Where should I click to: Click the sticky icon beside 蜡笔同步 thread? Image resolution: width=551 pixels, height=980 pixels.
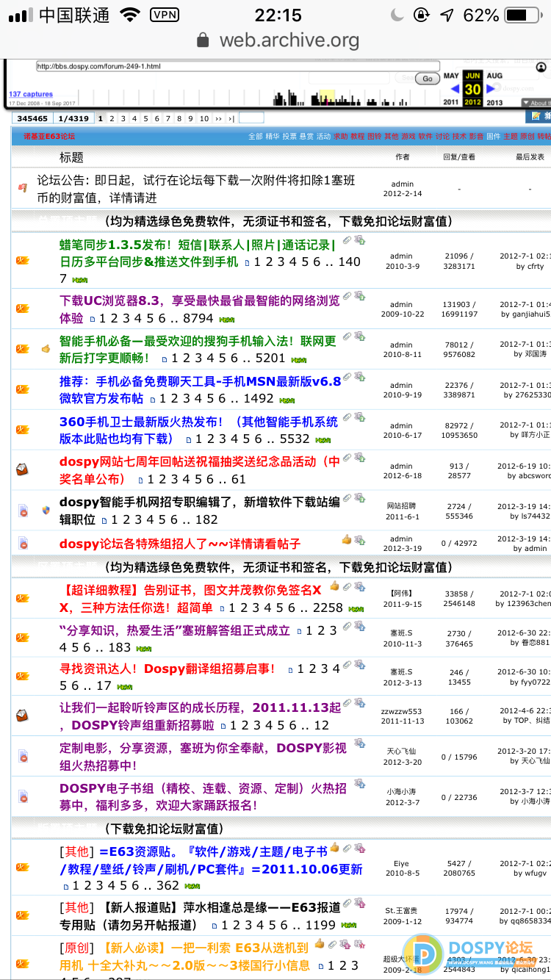click(x=22, y=260)
